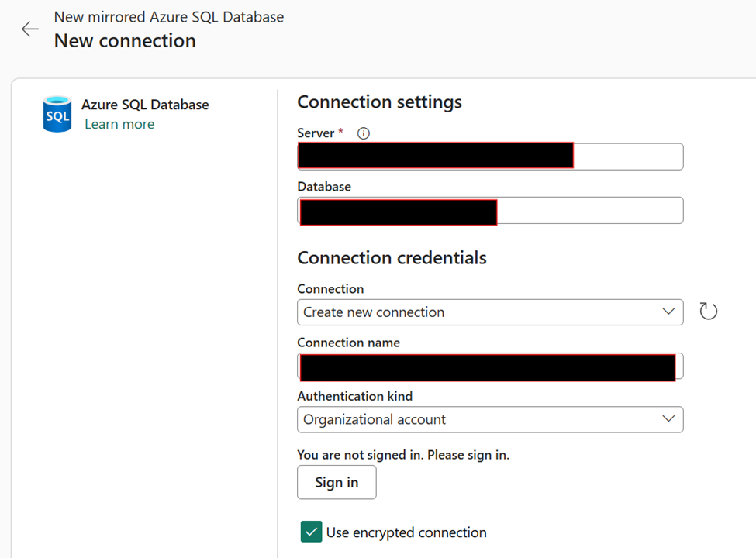Focus the Server input field
This screenshot has height=558, width=756.
[490, 157]
